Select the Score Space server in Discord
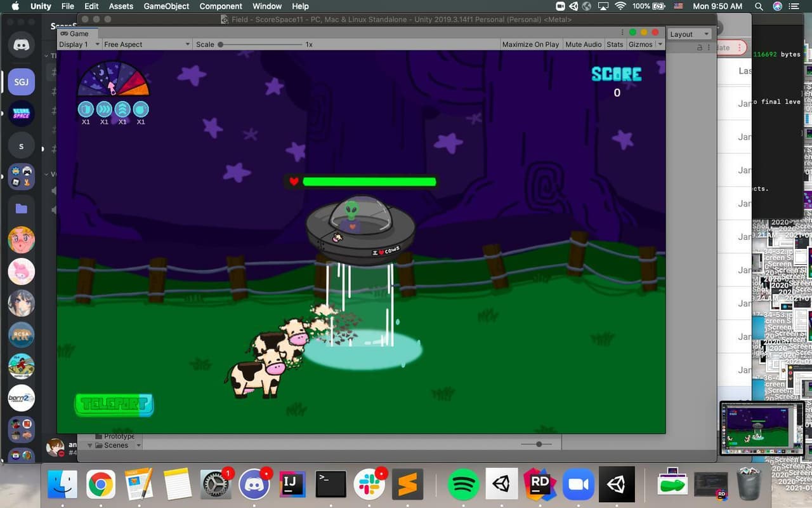 (21, 114)
